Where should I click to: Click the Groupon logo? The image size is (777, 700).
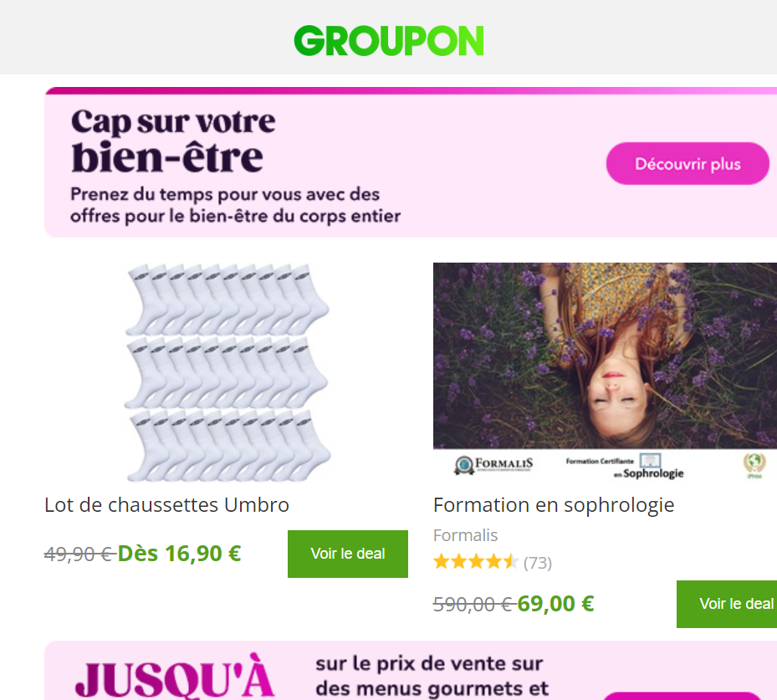pos(388,41)
